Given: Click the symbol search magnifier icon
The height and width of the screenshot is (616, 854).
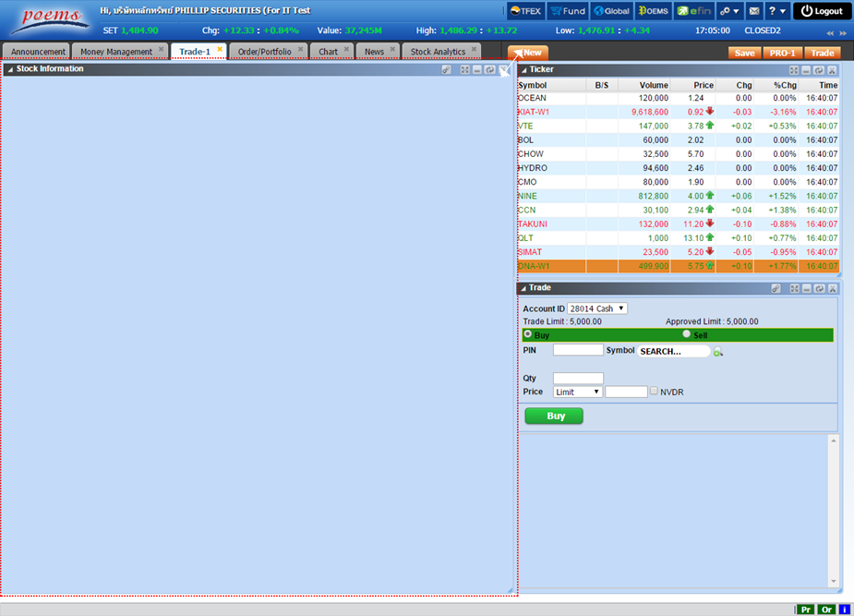Looking at the screenshot, I should point(717,352).
